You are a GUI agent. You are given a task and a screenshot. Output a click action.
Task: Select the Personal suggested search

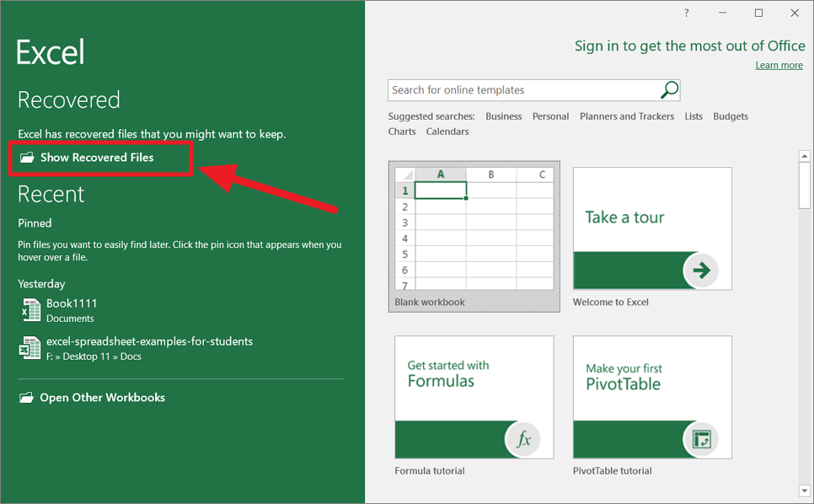click(x=550, y=116)
